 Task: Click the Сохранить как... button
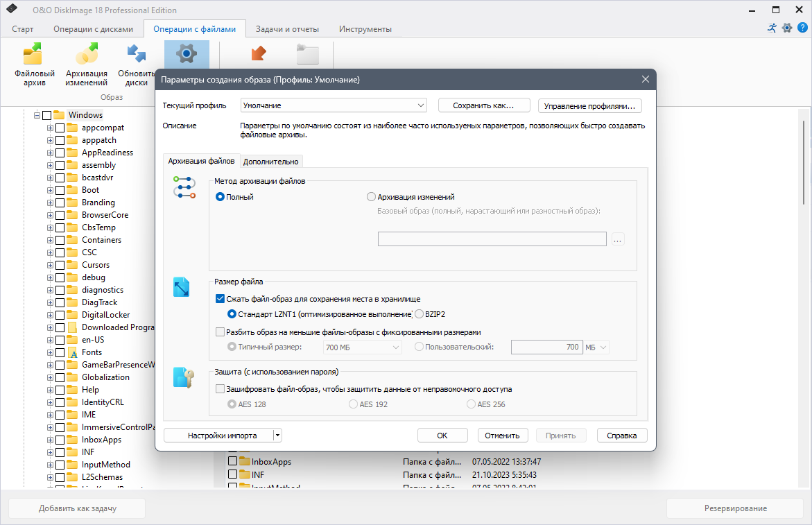(x=484, y=105)
